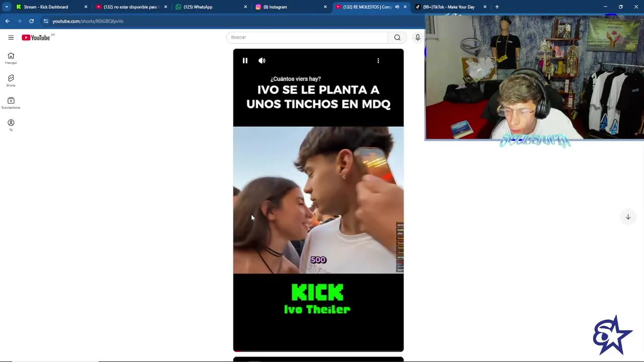Click the webcam overlay feed
This screenshot has height=362, width=644.
pyautogui.click(x=534, y=77)
